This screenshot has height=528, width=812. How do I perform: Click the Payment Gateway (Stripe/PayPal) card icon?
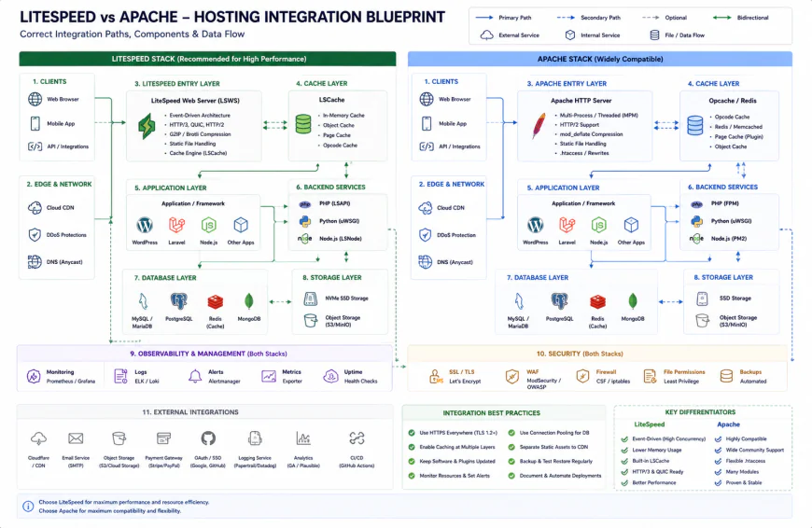[x=163, y=438]
